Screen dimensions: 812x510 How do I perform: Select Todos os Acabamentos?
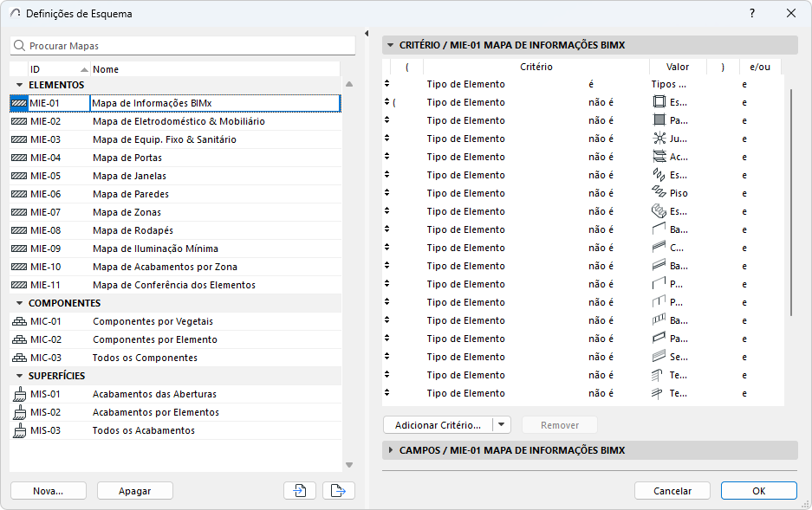pos(144,430)
